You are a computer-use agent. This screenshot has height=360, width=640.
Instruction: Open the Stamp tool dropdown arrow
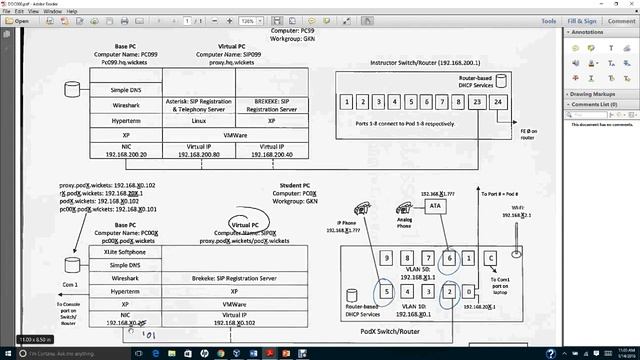click(x=597, y=64)
